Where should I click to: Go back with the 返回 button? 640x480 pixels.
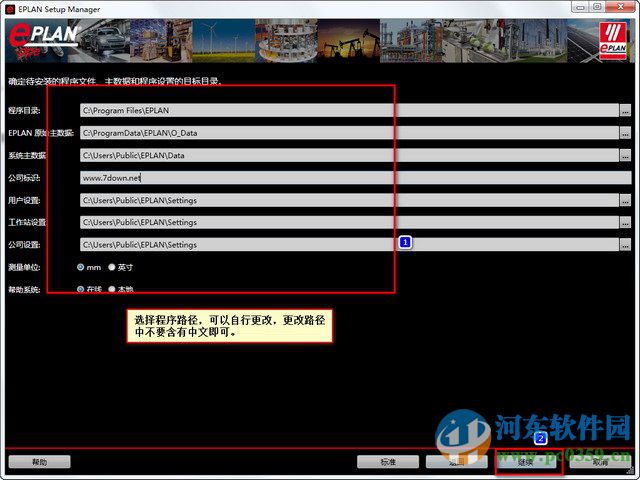click(457, 462)
